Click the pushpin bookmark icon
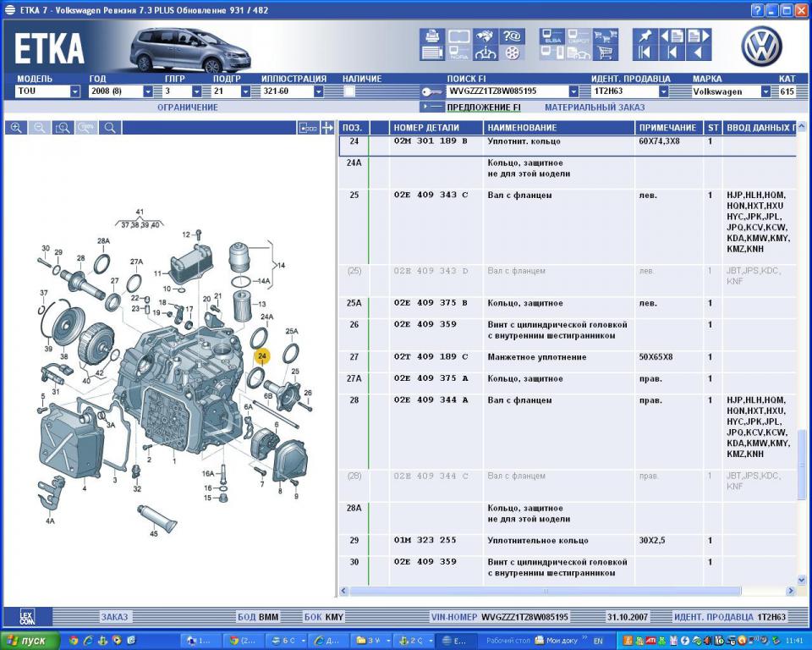Viewport: 812px width, 650px height. (645, 36)
